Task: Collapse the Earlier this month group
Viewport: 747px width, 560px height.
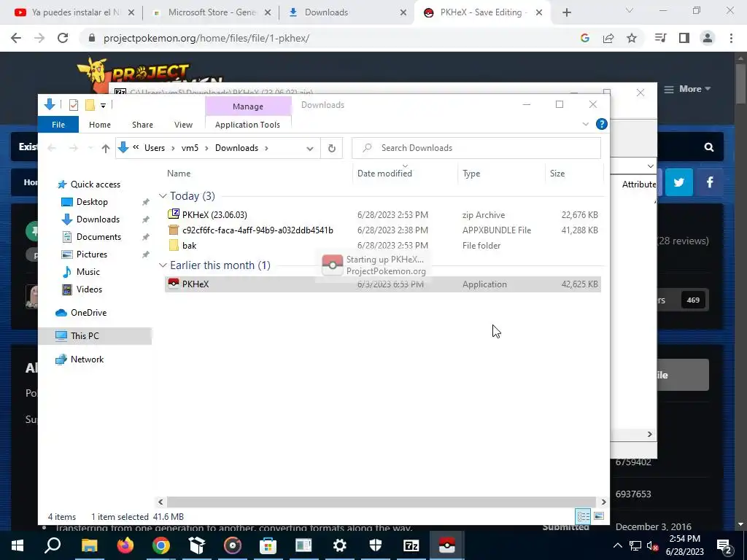Action: tap(163, 265)
